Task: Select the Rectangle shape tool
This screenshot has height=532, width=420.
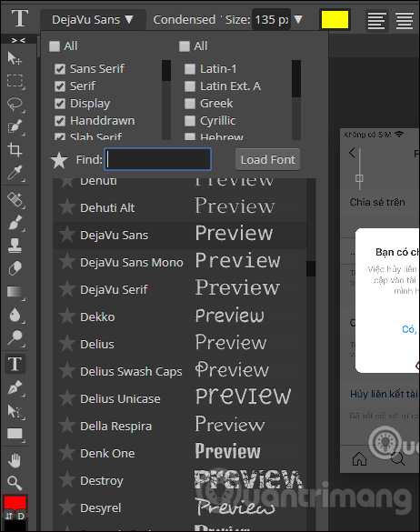Action: tap(15, 434)
